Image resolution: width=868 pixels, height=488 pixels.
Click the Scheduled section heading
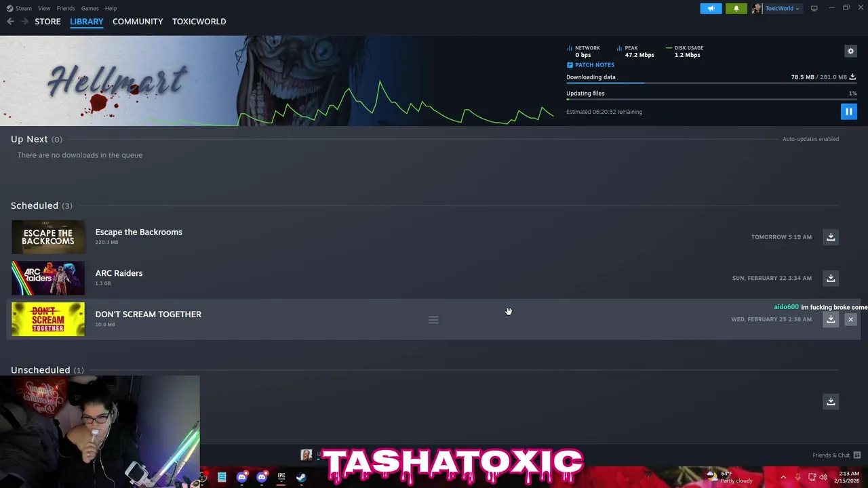[x=35, y=205]
